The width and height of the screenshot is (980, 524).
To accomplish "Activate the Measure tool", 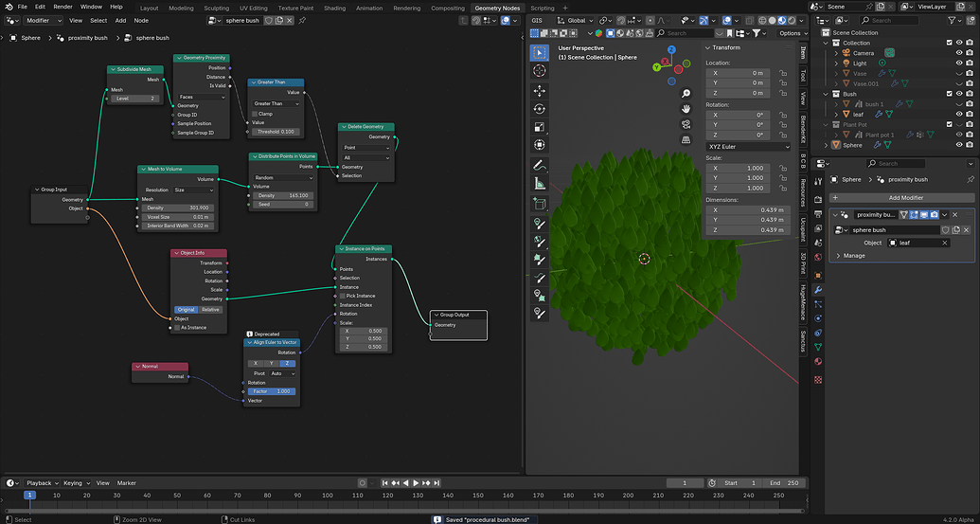I will 540,184.
